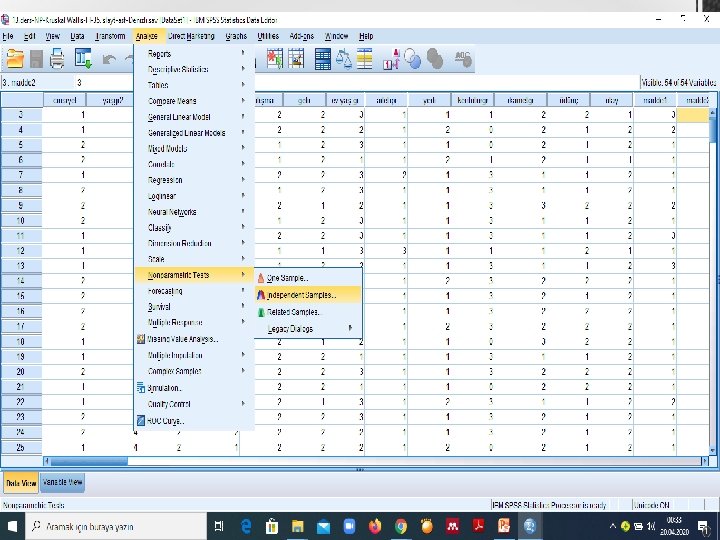
Task: Click the Spell Check ABC icon
Action: 463,59
